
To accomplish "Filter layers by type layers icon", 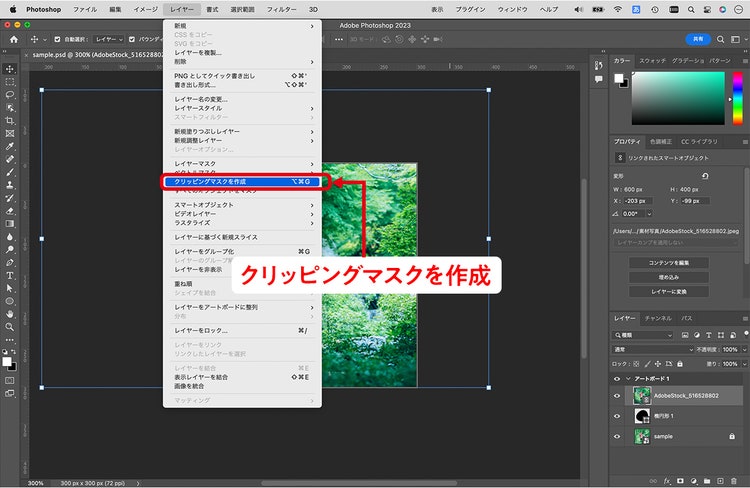I will click(x=708, y=335).
